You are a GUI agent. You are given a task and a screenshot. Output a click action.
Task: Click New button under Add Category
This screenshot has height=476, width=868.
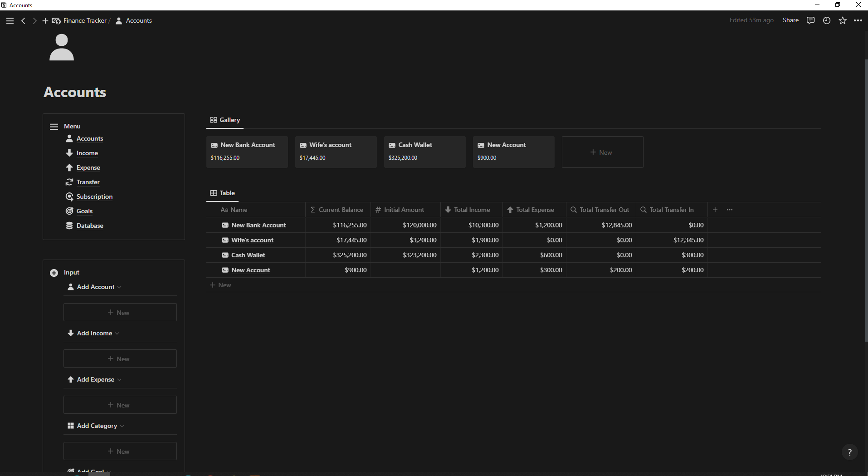tap(120, 451)
